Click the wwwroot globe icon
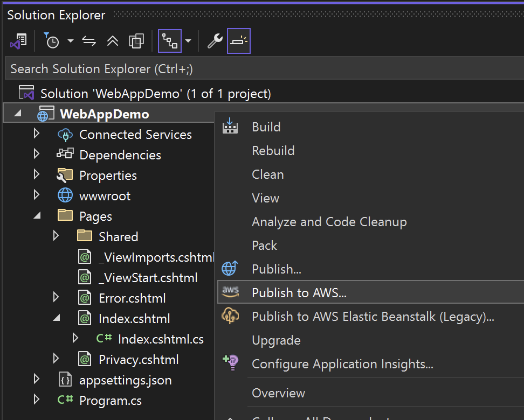This screenshot has height=420, width=524. 65,195
